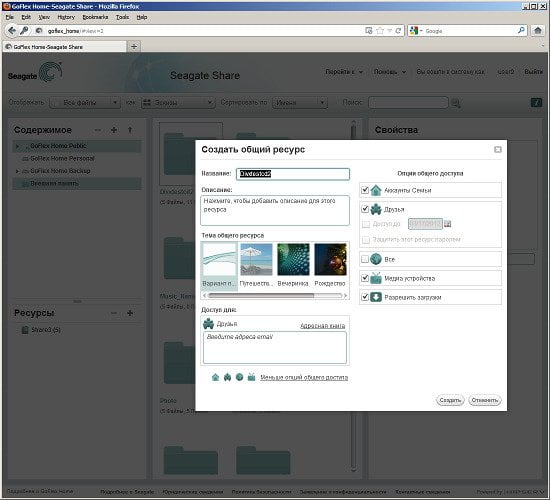This screenshot has width=550, height=500.
Task: Open a new browser tab with the plus button
Action: pyautogui.click(x=134, y=46)
